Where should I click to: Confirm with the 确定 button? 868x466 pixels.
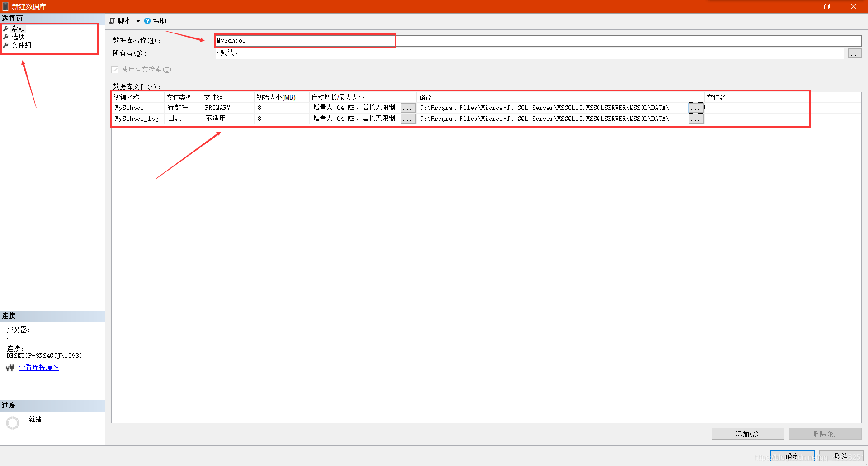(792, 456)
